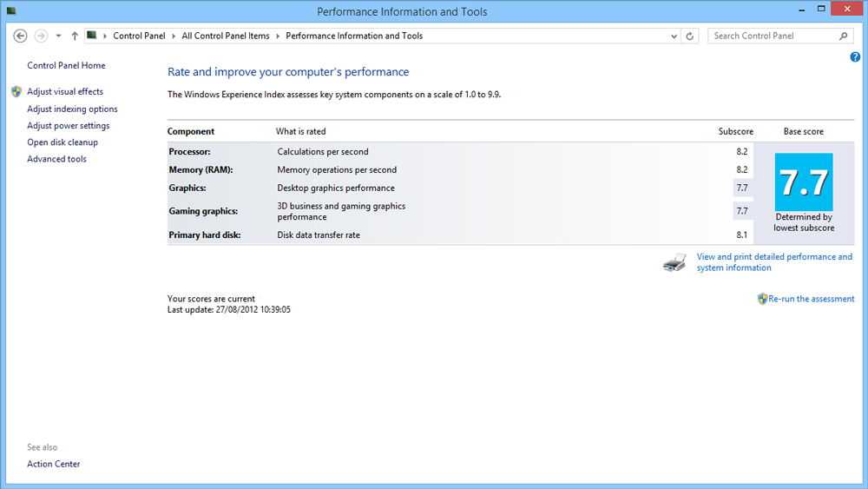The width and height of the screenshot is (868, 489).
Task: Launch Open disk cleanup
Action: 62,142
